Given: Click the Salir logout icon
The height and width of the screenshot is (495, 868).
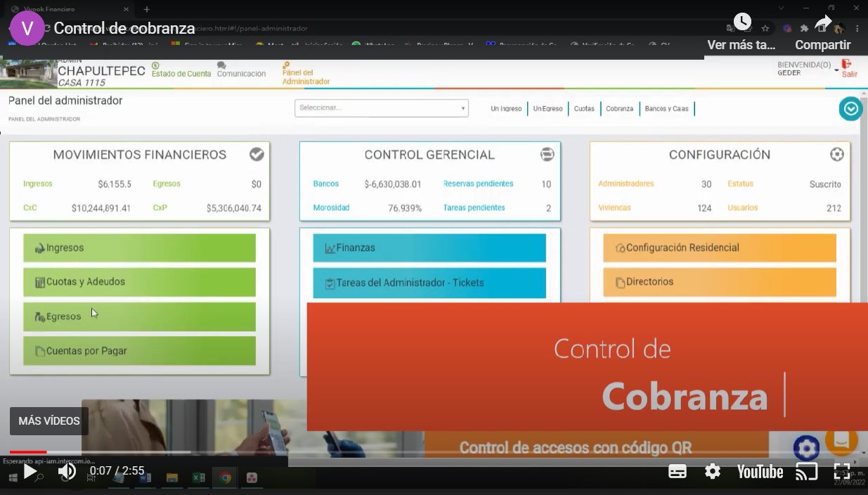Looking at the screenshot, I should 849,68.
